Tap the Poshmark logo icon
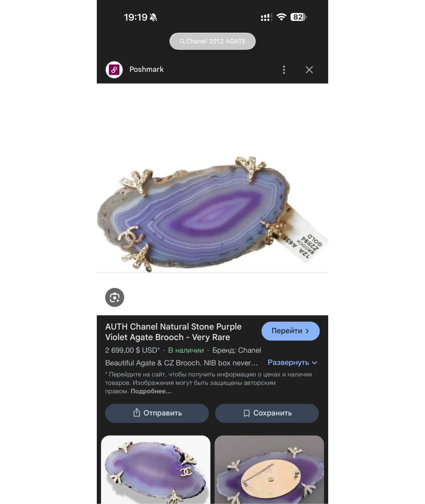425x504 pixels. (x=114, y=70)
